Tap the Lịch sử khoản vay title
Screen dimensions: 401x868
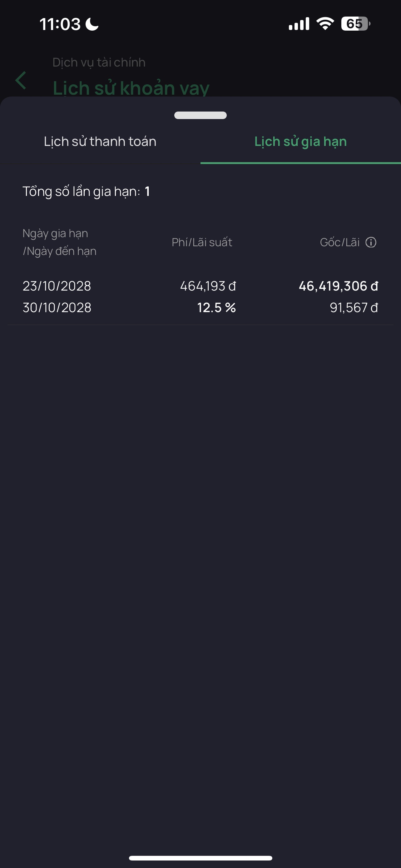coord(131,88)
